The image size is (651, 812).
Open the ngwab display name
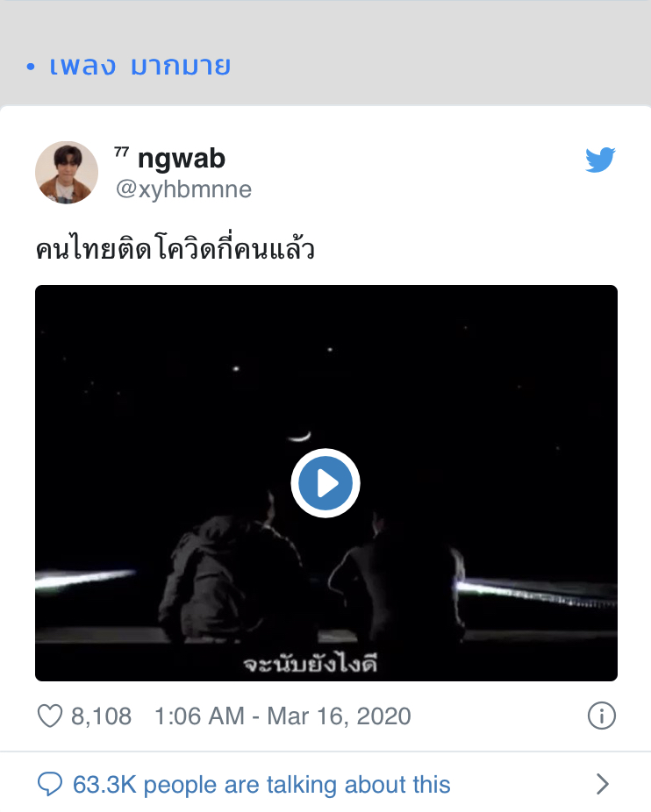click(x=182, y=159)
